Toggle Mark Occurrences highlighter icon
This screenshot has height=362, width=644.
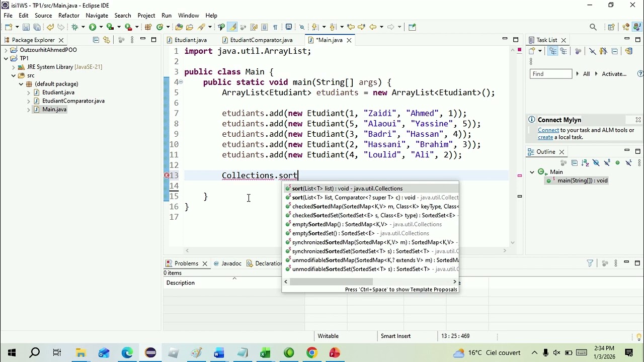coord(232,27)
